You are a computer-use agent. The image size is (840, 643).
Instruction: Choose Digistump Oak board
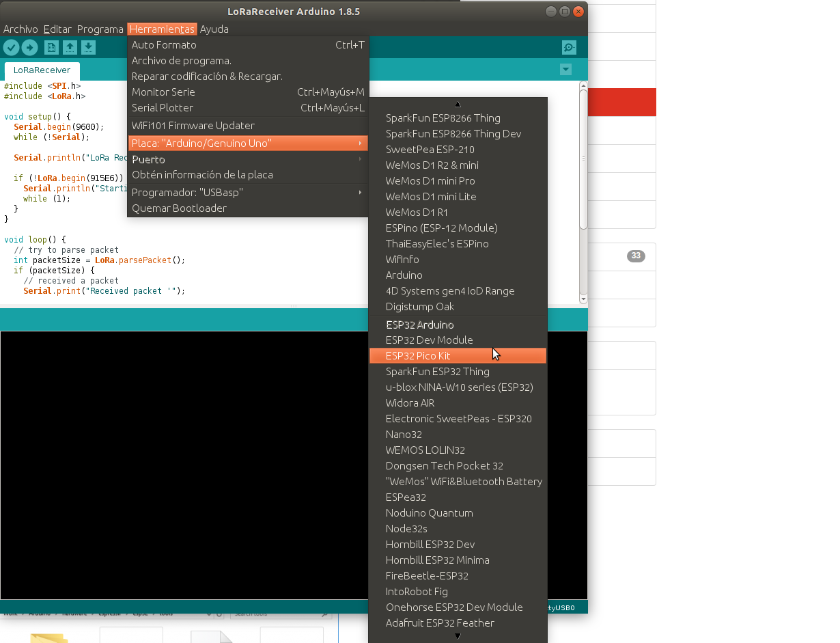(458, 307)
